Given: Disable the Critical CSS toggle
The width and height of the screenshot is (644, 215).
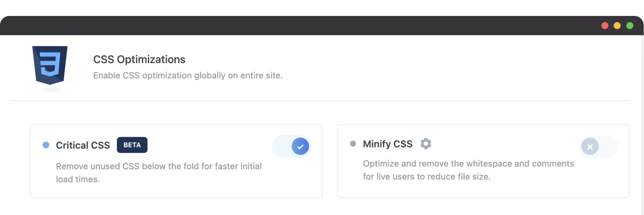Looking at the screenshot, I should [x=292, y=146].
